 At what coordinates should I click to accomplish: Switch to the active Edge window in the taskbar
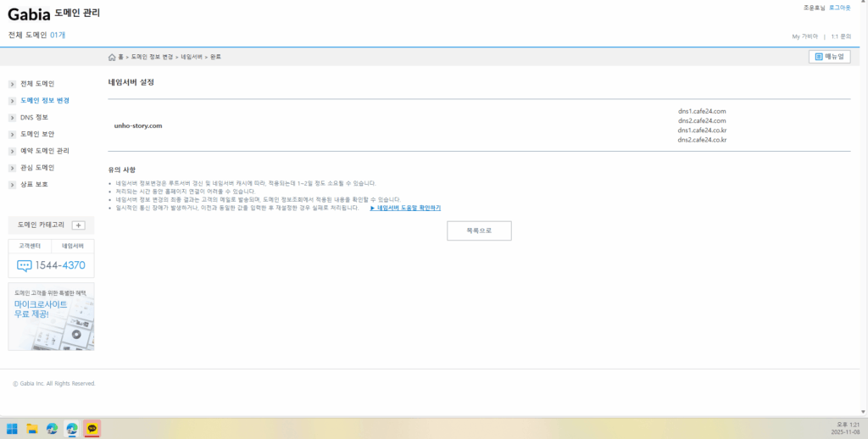72,429
